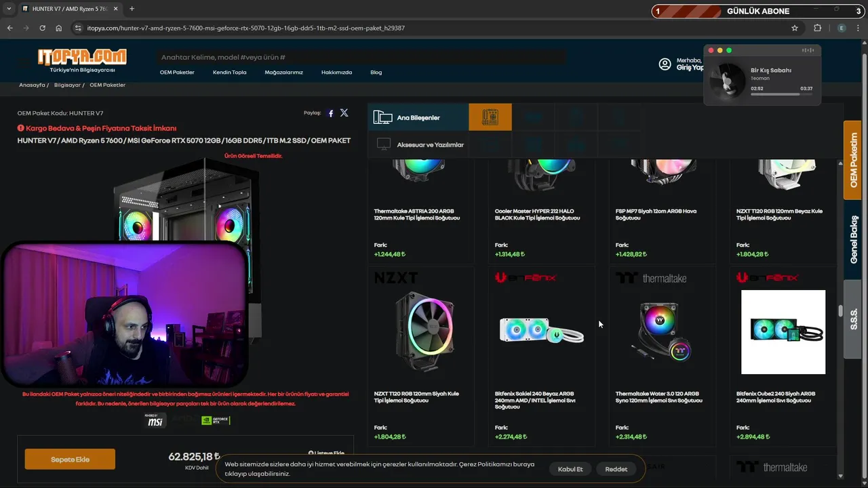Reject cookies with Reddet
Image resolution: width=868 pixels, height=488 pixels.
click(x=616, y=469)
